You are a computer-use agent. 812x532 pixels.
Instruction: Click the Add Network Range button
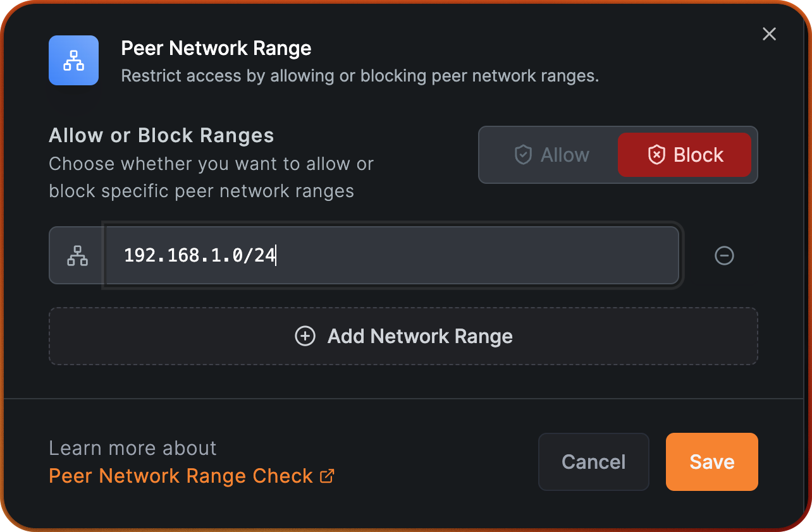click(x=403, y=336)
